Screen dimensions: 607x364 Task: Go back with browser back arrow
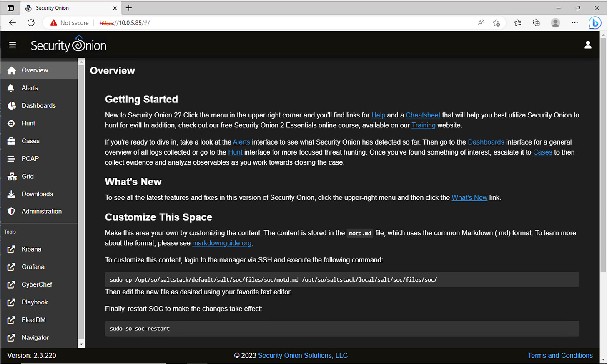[x=13, y=23]
